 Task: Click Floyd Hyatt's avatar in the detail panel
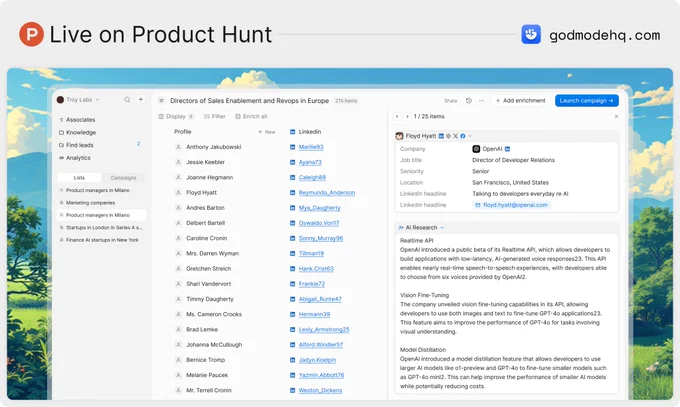click(x=399, y=136)
